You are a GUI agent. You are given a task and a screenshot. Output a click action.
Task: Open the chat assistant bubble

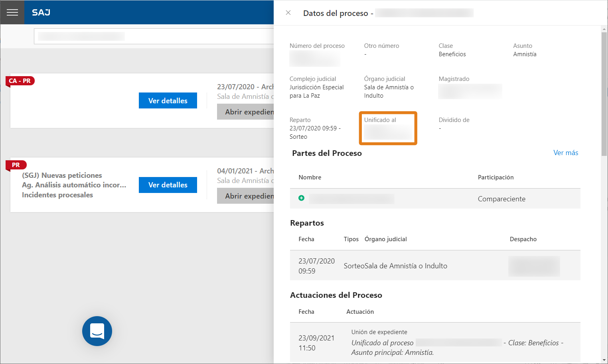click(97, 331)
